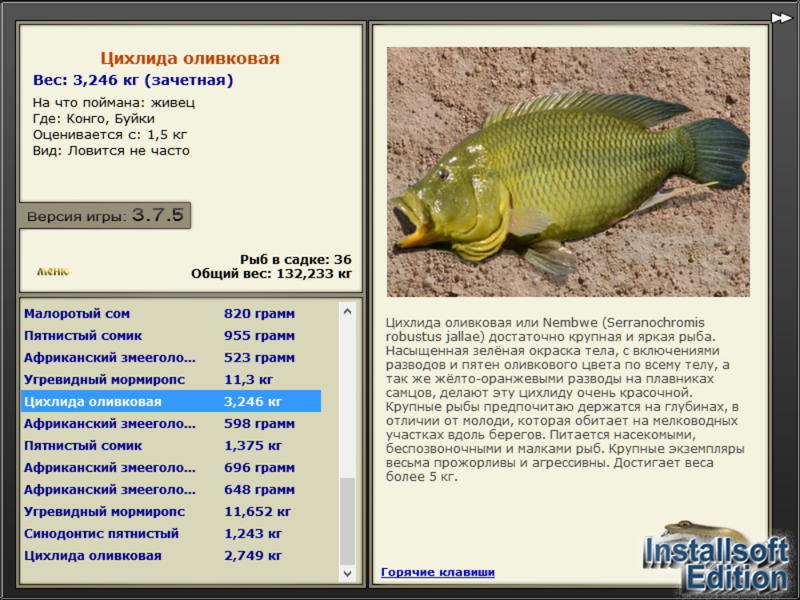Select "Синодонтис пятнистый" 1,243 кг row
800x600 pixels.
click(171, 533)
